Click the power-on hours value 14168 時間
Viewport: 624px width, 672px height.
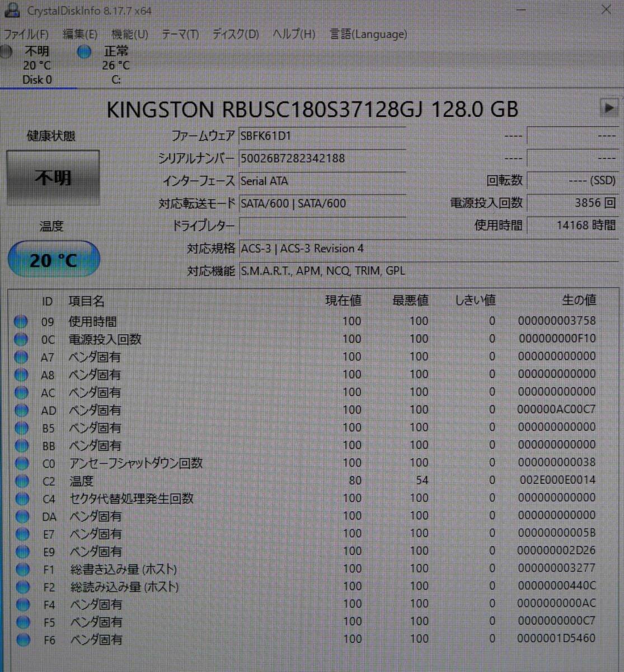click(573, 225)
